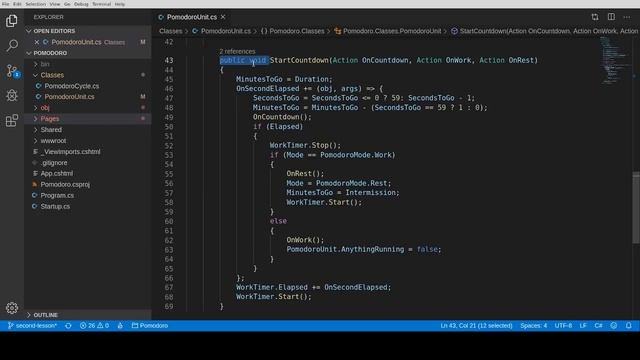Click the 2 references CodeLens link
The height and width of the screenshot is (360, 640).
pos(237,51)
